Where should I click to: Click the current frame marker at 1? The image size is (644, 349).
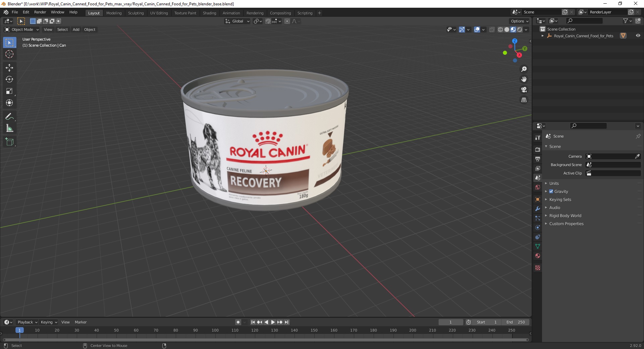pyautogui.click(x=19, y=330)
